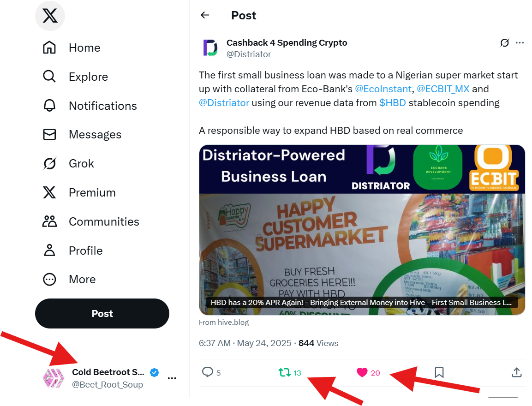Open Communities in the sidebar
Viewport: 532px width, 406px height.
(90, 221)
